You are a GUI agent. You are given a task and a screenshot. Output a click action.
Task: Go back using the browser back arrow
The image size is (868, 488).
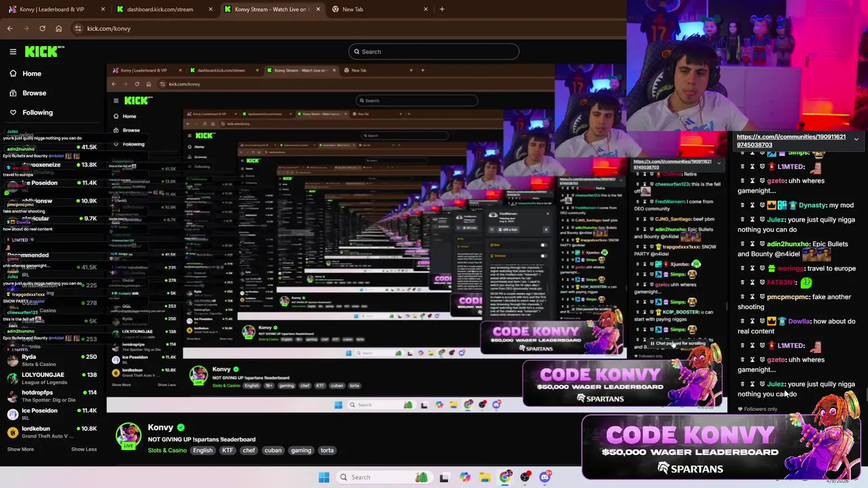10,28
